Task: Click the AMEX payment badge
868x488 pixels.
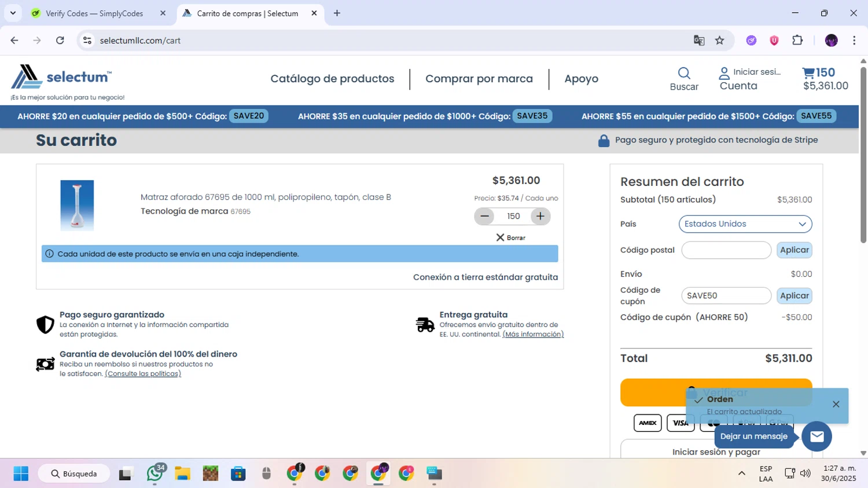Action: pos(648,423)
